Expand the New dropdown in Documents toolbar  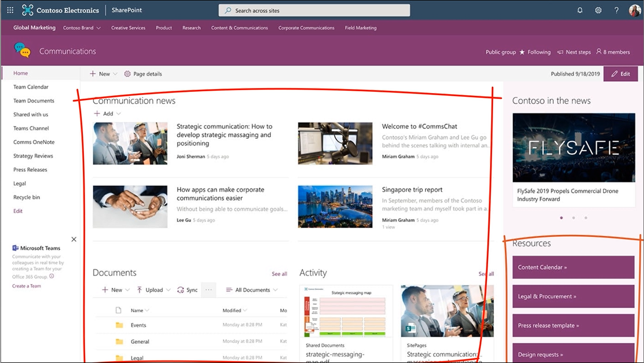pyautogui.click(x=127, y=290)
